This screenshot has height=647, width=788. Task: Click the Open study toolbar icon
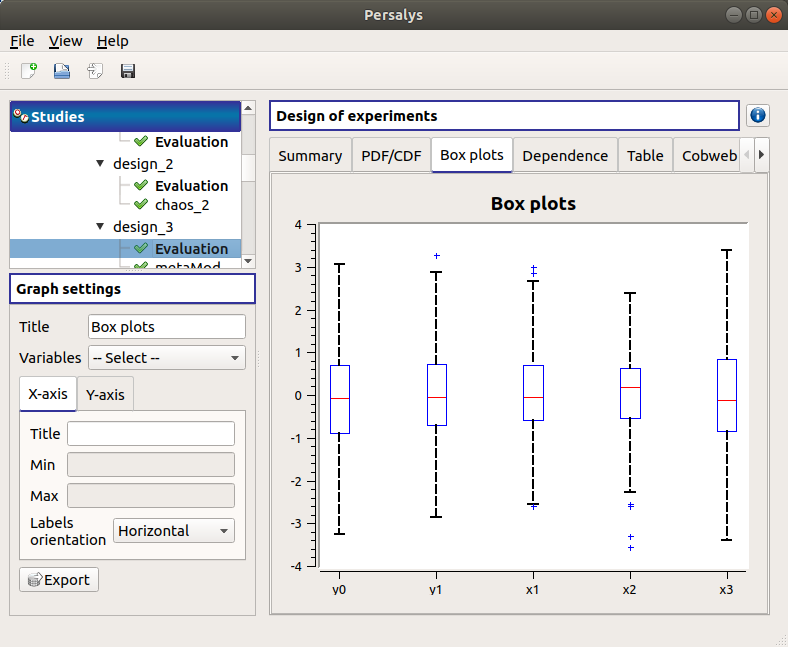tap(62, 71)
